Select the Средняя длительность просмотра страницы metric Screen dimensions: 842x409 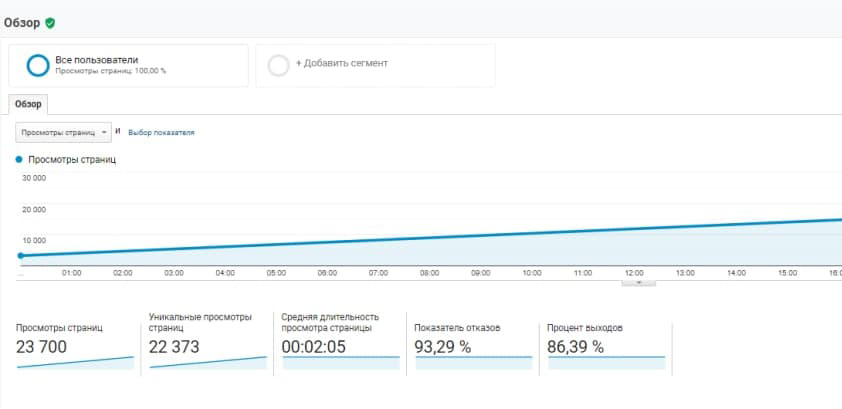(340, 341)
